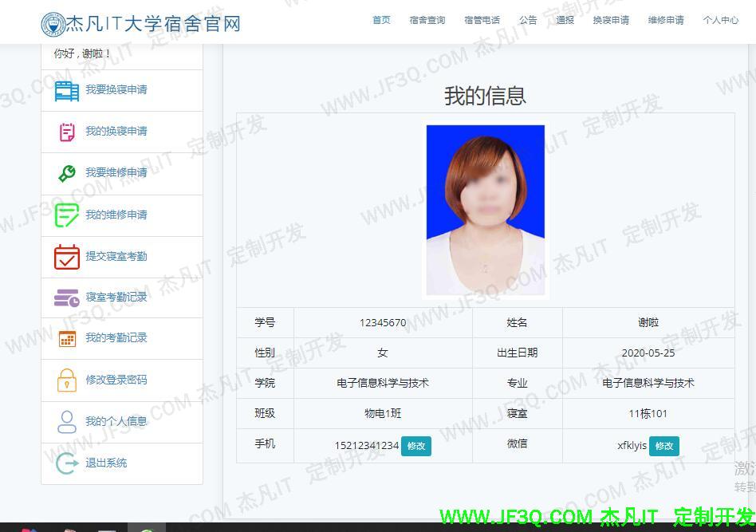Click the document-edit icon next to 我的维修申请
Screen dimensions: 756x532
point(67,214)
